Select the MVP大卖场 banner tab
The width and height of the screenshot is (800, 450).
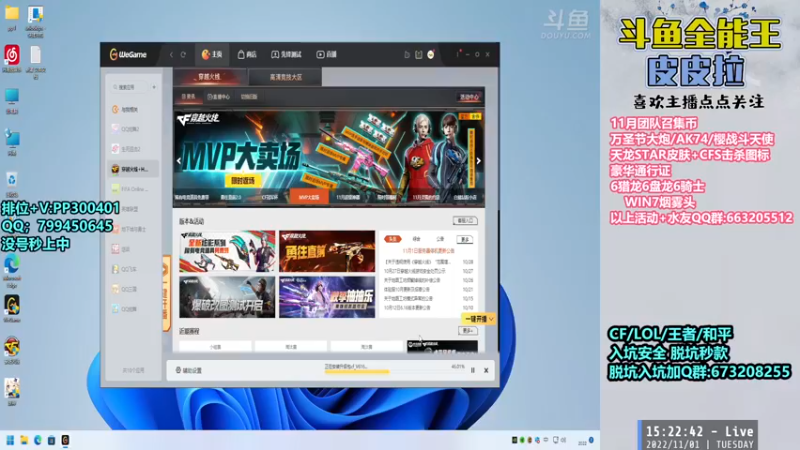[x=309, y=197]
